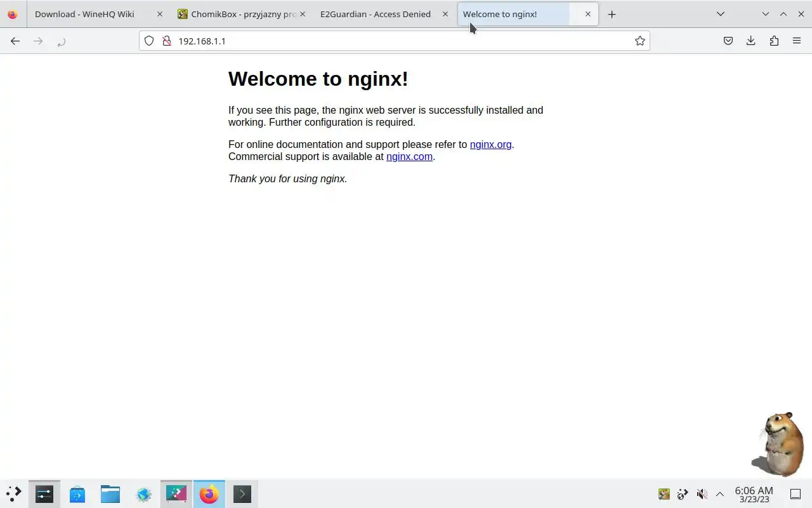
Task: Open the clock showing 6:06 AM
Action: tap(754, 494)
